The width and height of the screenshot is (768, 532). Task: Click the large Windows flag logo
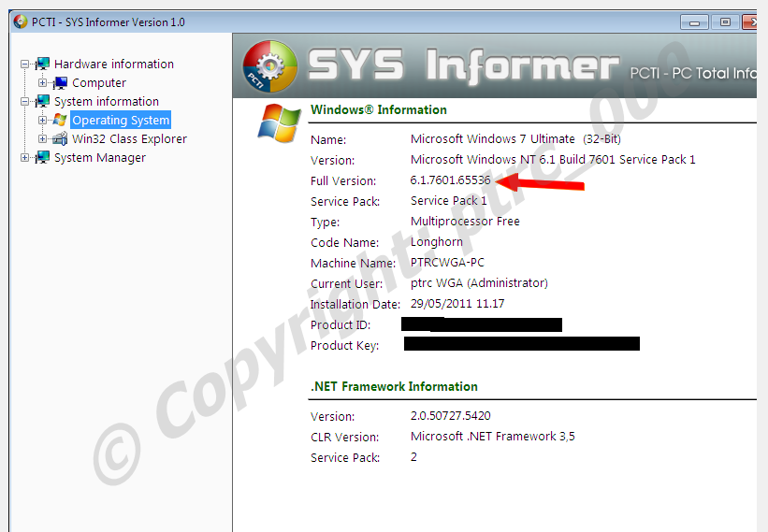pos(279,122)
